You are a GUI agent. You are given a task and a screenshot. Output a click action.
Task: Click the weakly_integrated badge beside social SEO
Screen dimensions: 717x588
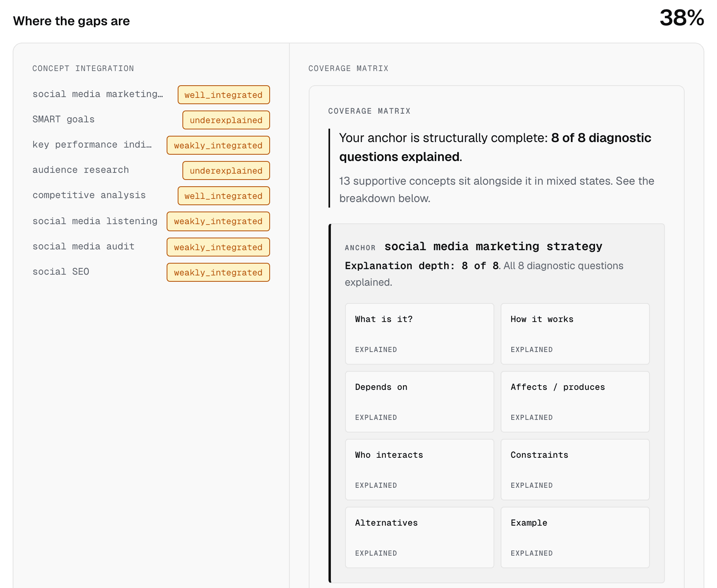(218, 272)
